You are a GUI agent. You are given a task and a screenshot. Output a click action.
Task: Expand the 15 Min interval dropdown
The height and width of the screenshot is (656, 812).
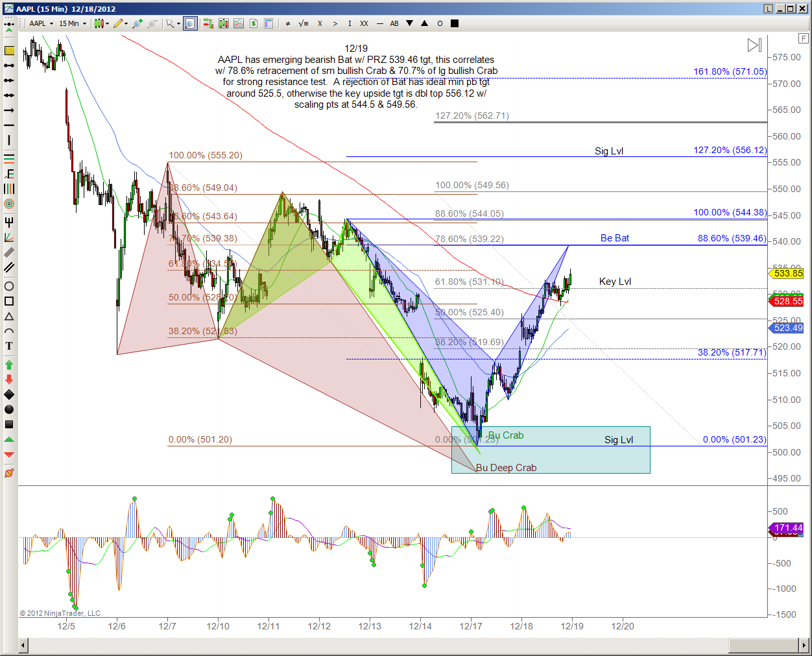73,23
